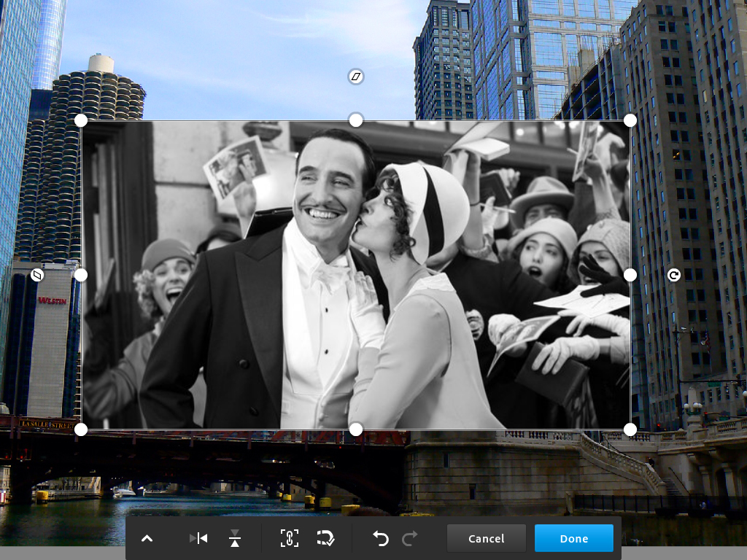Flip the image horizontally
This screenshot has width=747, height=560.
tap(198, 539)
